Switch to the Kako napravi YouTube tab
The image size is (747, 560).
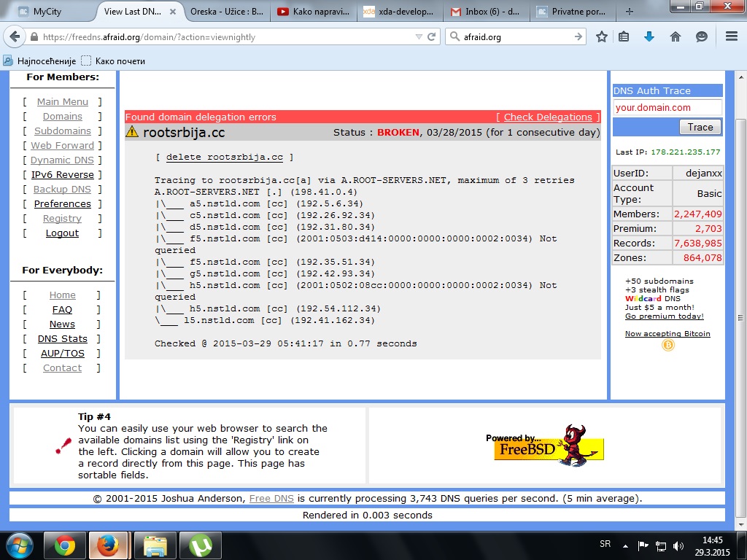click(314, 12)
